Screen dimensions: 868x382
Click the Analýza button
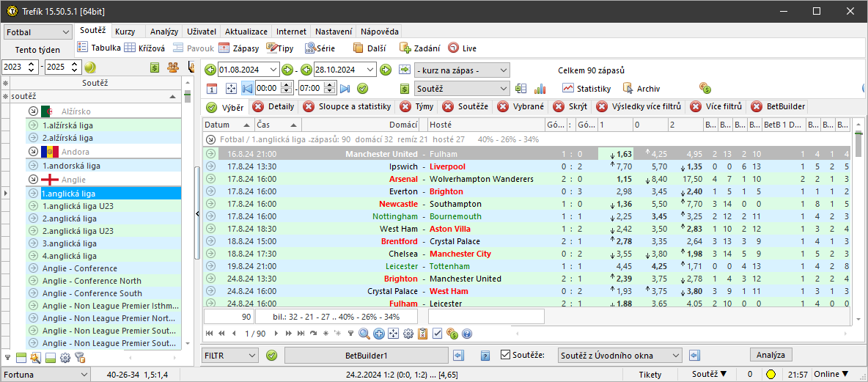click(771, 355)
